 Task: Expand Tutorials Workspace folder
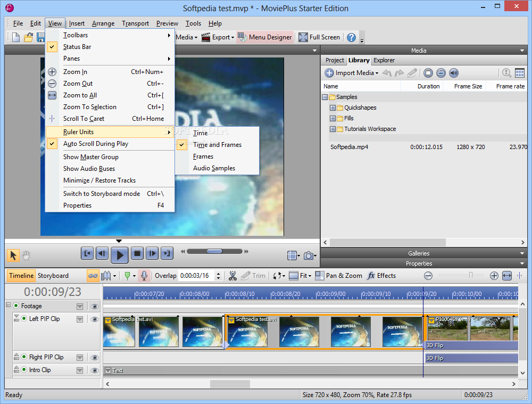332,129
